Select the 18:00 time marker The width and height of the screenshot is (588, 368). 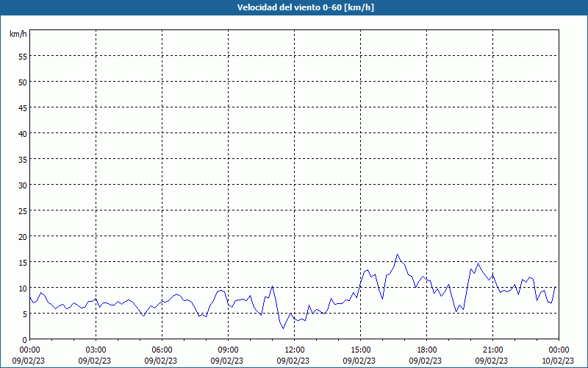pyautogui.click(x=426, y=350)
